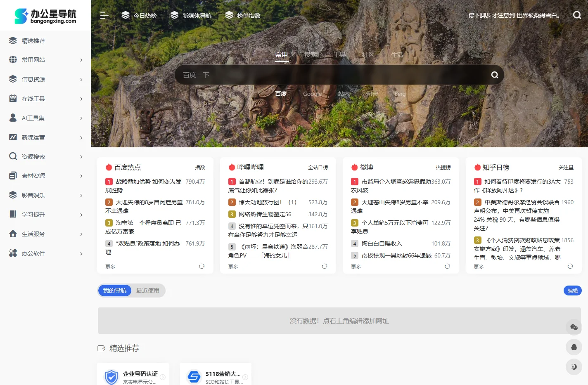Toggle night mode with moon icon
This screenshot has height=385, width=588.
(574, 366)
